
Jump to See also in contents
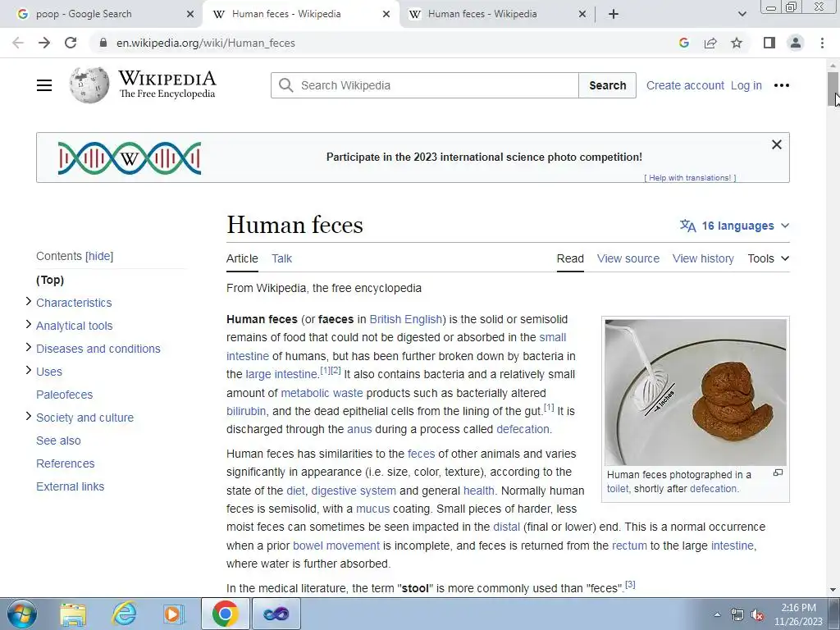pyautogui.click(x=58, y=441)
